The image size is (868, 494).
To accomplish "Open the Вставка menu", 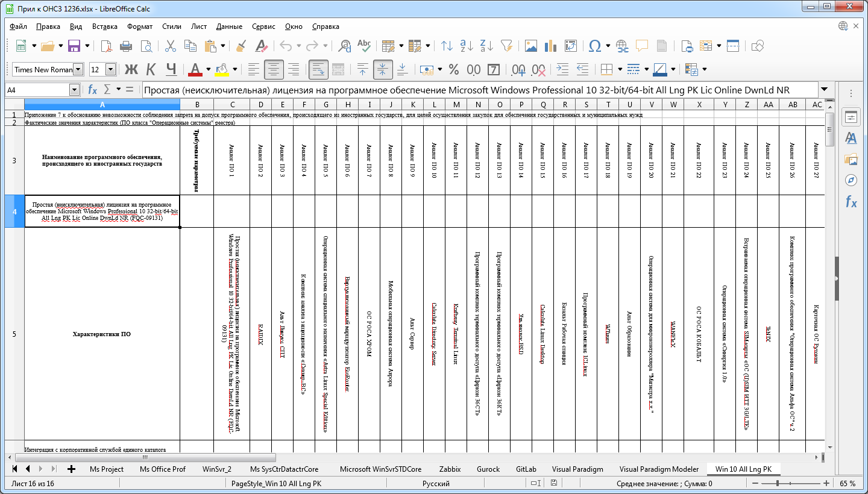I will (x=105, y=27).
